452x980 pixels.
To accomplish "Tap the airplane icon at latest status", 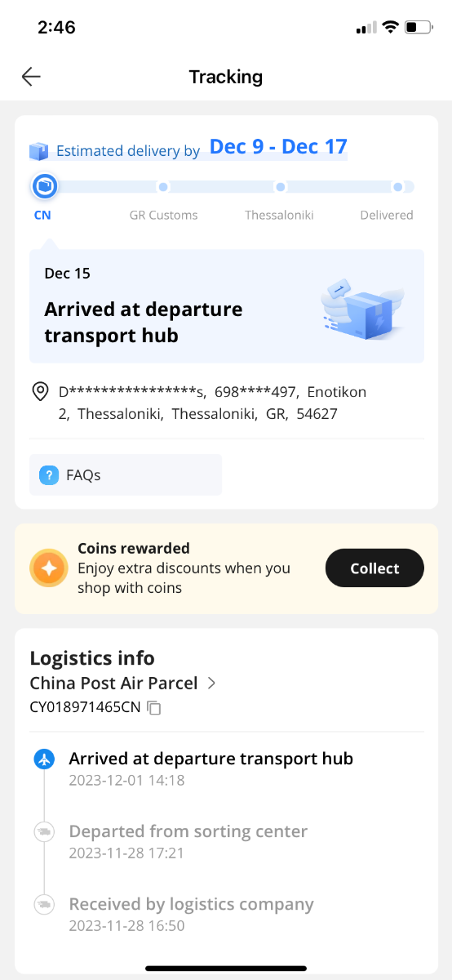I will pos(44,759).
